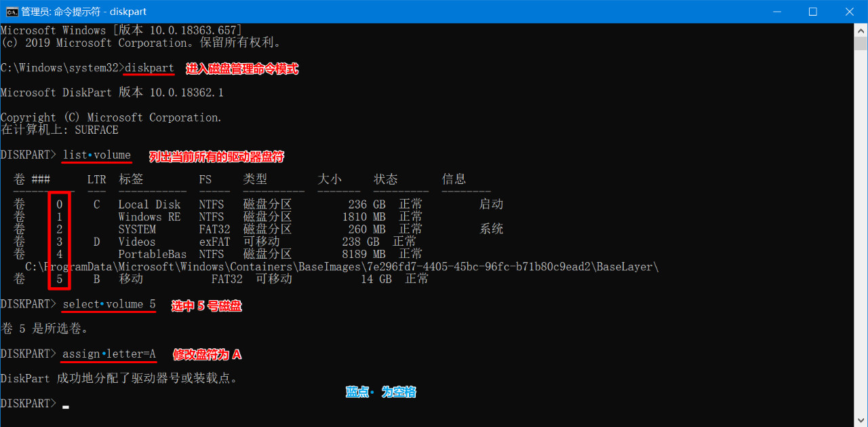Click the 'C:\ProgramData\Microsoft\Windows\Containers' path line

(342, 267)
